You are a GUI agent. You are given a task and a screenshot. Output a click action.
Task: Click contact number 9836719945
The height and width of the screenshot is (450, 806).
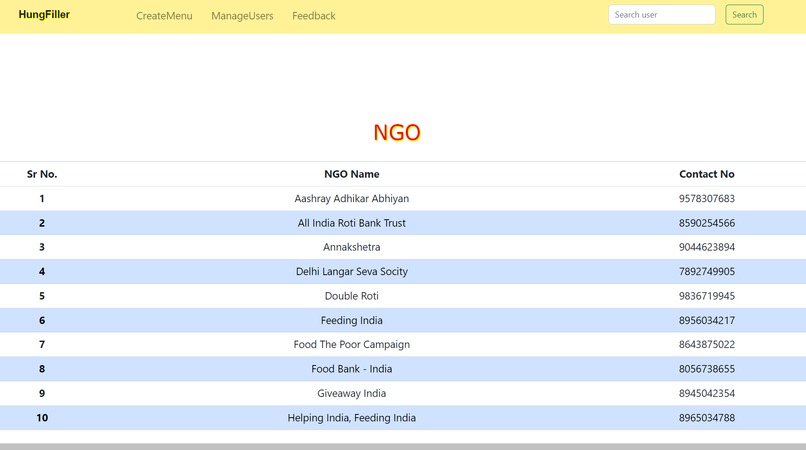pos(707,296)
